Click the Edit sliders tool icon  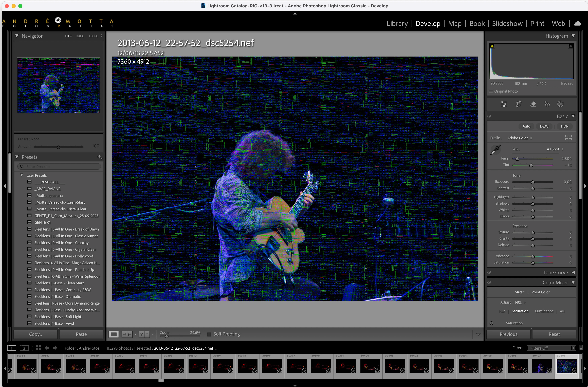pyautogui.click(x=504, y=104)
